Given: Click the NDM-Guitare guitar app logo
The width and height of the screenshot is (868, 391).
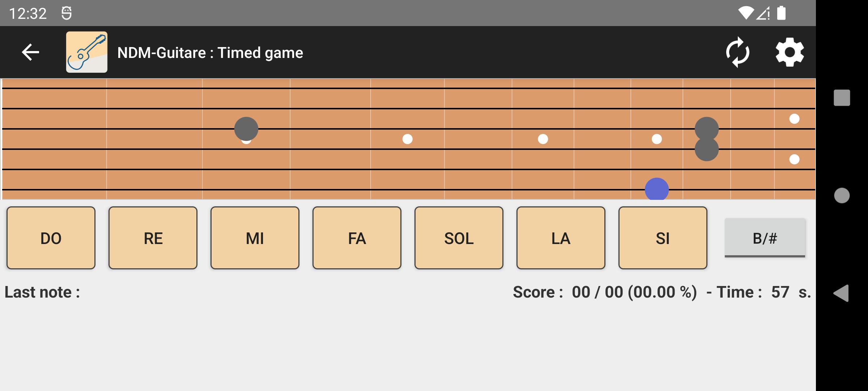Looking at the screenshot, I should point(87,52).
